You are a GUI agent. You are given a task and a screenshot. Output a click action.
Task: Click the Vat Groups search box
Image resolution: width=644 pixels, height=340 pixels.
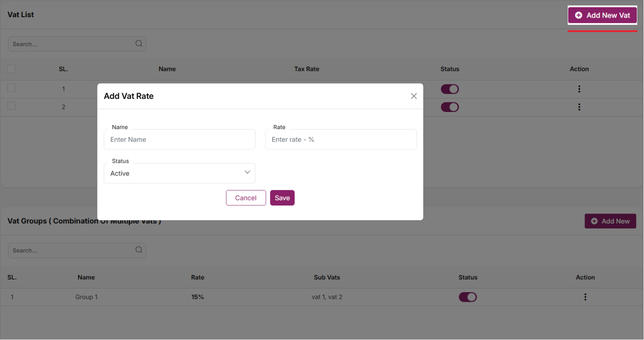(x=72, y=251)
